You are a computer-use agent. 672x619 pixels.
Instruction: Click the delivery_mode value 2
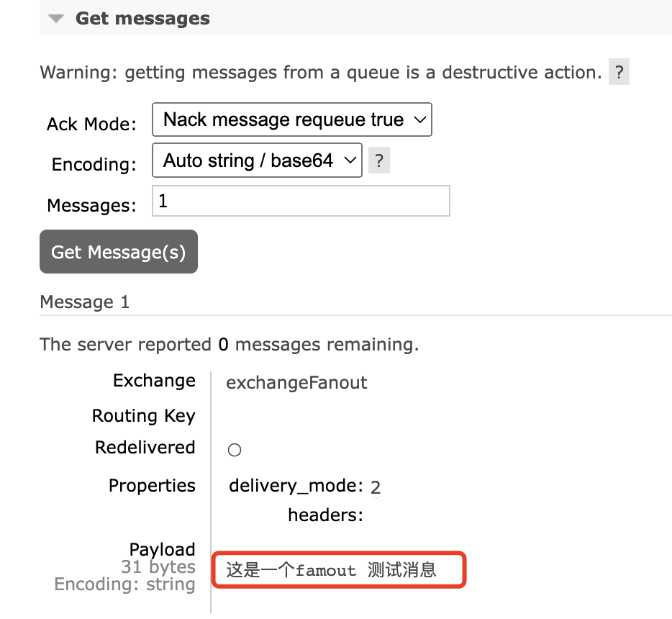[376, 488]
